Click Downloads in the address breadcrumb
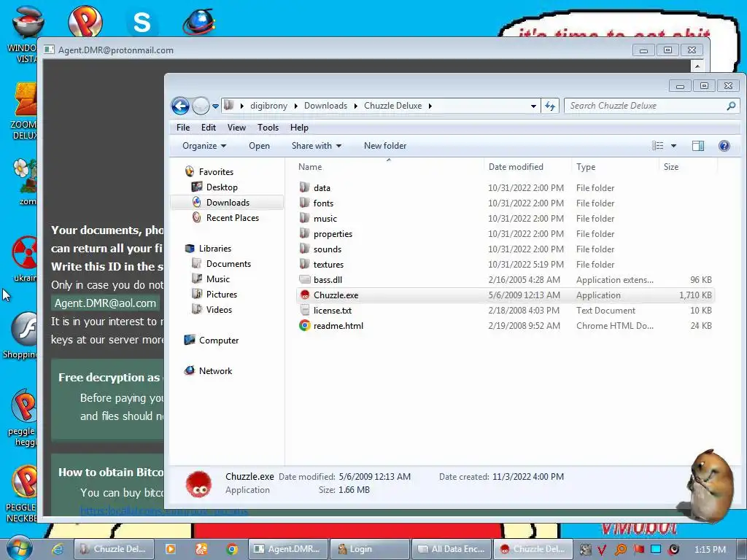 325,106
